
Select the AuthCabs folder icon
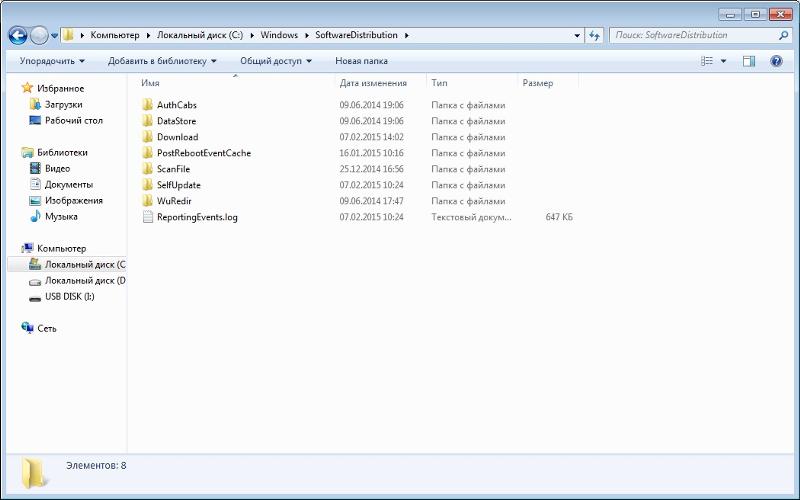147,105
